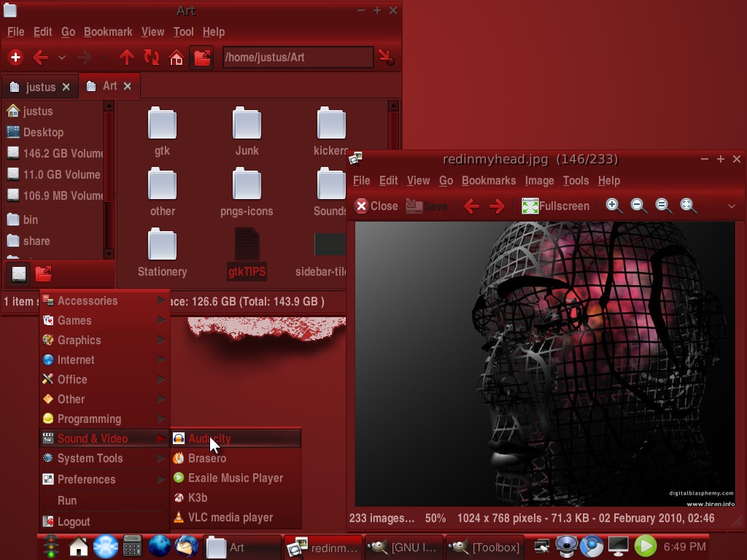This screenshot has width=747, height=560.
Task: Click the home icon in the taskbar
Action: click(x=79, y=546)
